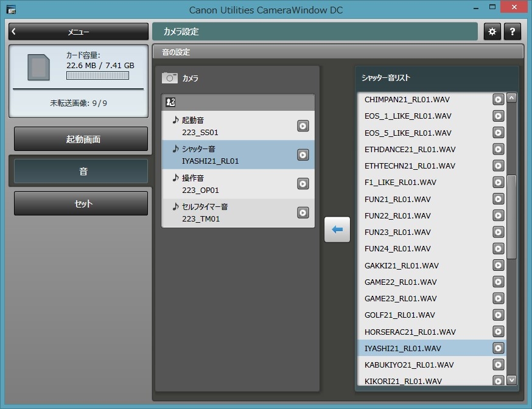Image resolution: width=532 pixels, height=409 pixels.
Task: Click the 音の設定 section header
Action: (x=338, y=52)
